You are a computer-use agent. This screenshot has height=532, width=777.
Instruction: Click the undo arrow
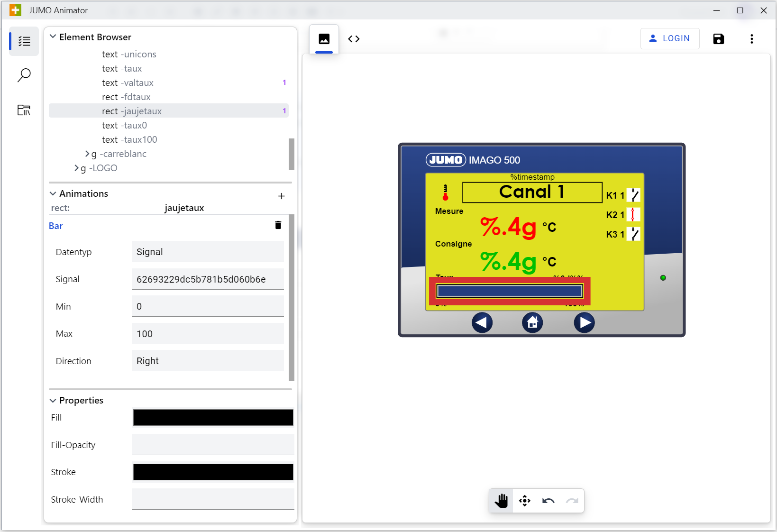coord(548,501)
